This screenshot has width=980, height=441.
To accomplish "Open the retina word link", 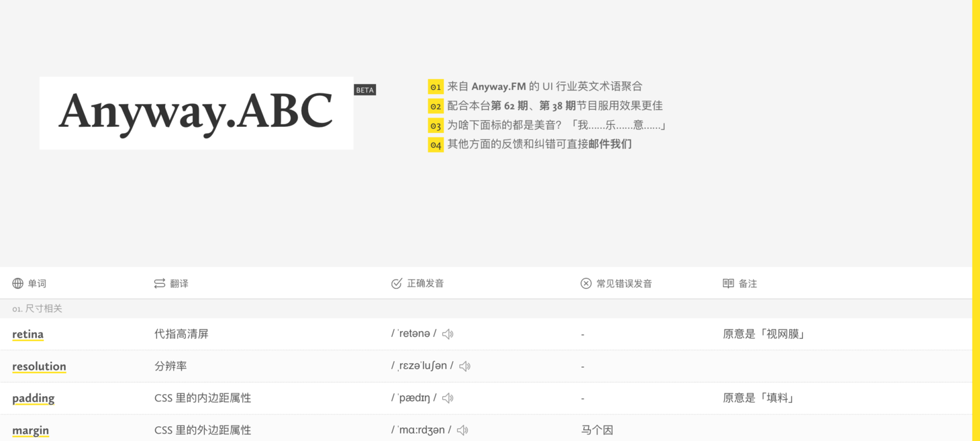I will 28,334.
